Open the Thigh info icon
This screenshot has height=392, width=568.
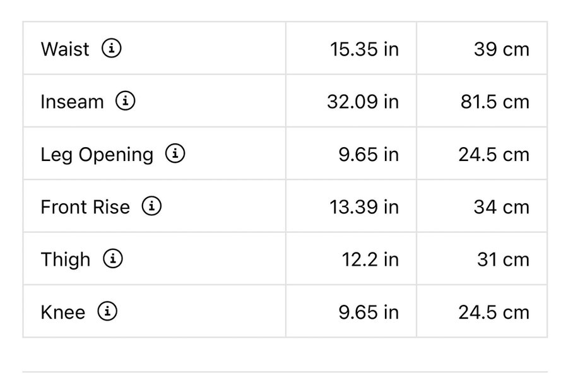(x=112, y=259)
